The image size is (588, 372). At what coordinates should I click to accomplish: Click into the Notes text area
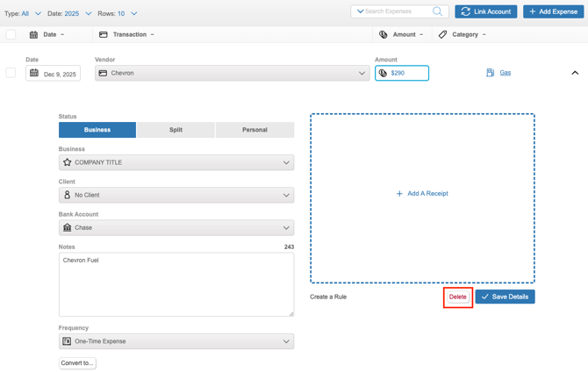click(176, 285)
